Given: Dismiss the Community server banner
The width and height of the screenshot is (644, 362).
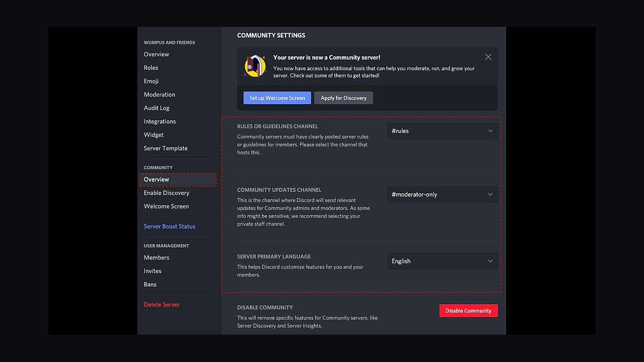Looking at the screenshot, I should click(488, 57).
